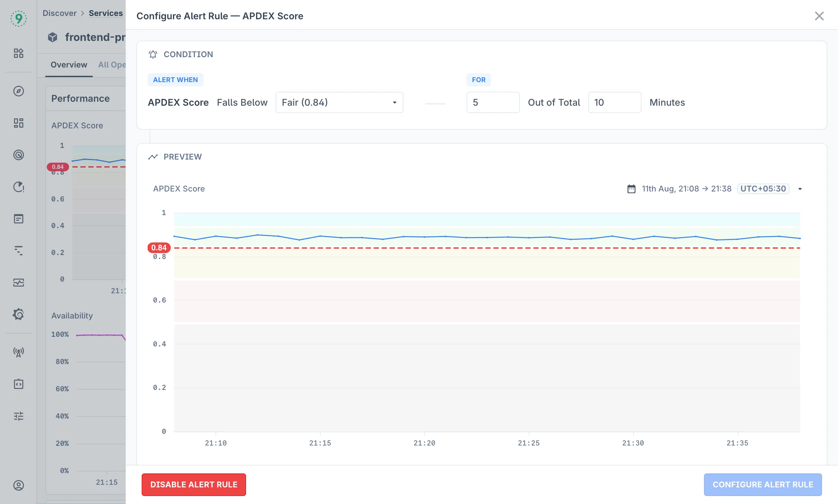Image resolution: width=838 pixels, height=504 pixels.
Task: Click the alert clock sidebar icon
Action: [x=18, y=187]
